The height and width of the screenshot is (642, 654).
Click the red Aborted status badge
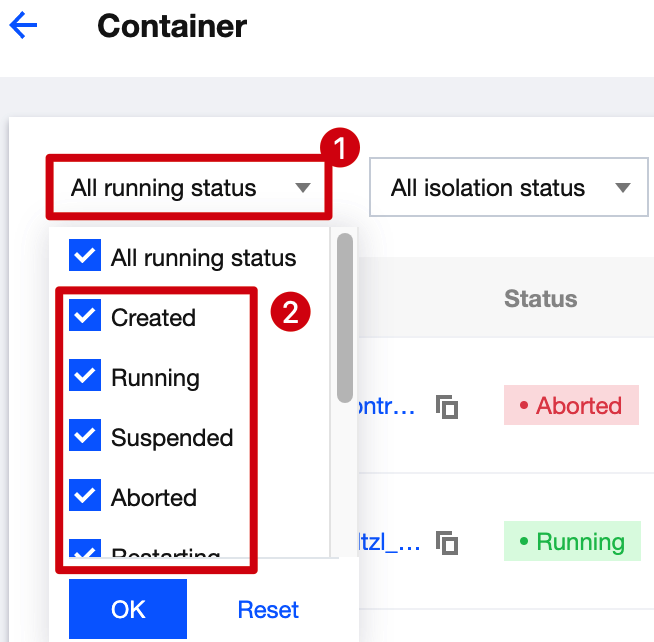point(571,406)
